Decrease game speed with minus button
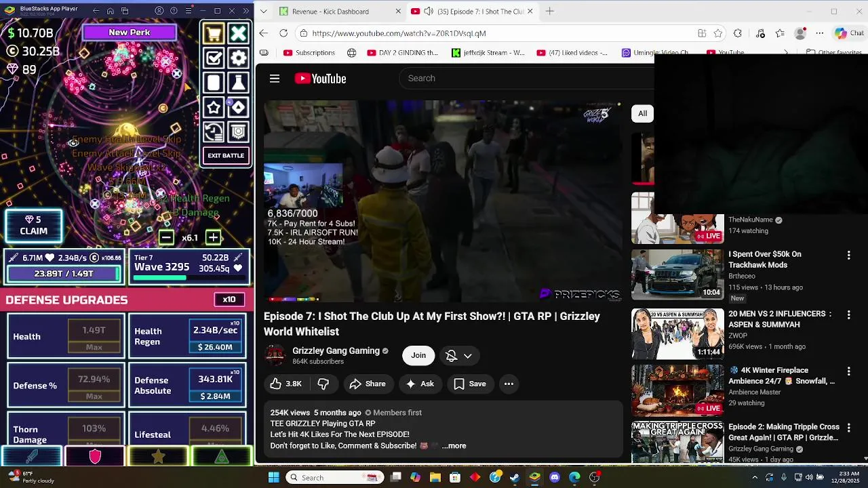The image size is (868, 488). coord(166,237)
